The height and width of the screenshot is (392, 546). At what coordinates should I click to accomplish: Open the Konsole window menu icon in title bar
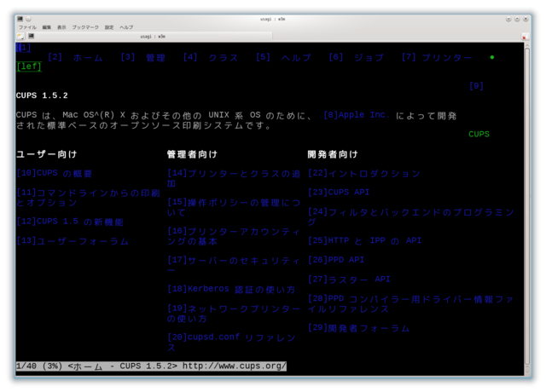[x=20, y=19]
